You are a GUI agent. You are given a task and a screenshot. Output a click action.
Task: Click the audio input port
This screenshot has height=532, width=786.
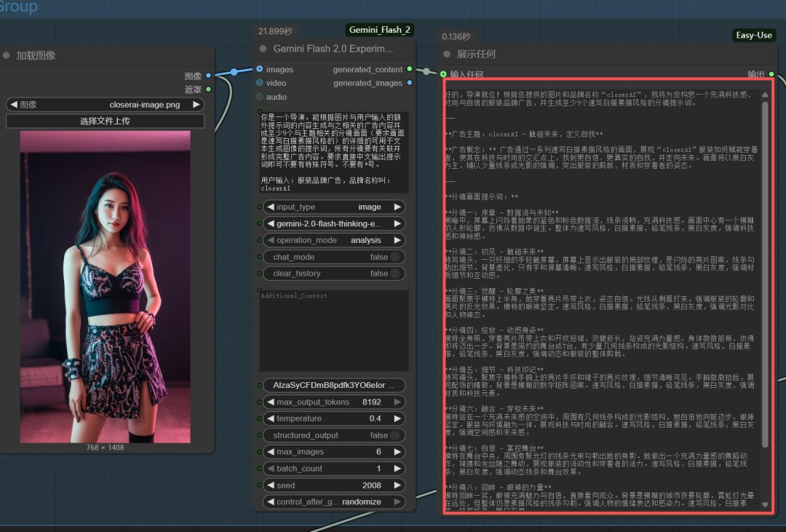[260, 97]
